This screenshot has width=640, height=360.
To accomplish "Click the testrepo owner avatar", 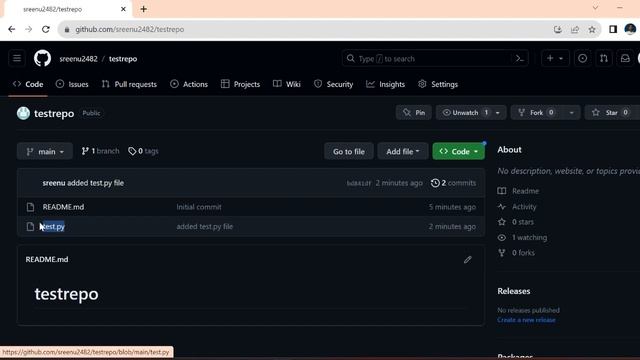I will tap(23, 113).
